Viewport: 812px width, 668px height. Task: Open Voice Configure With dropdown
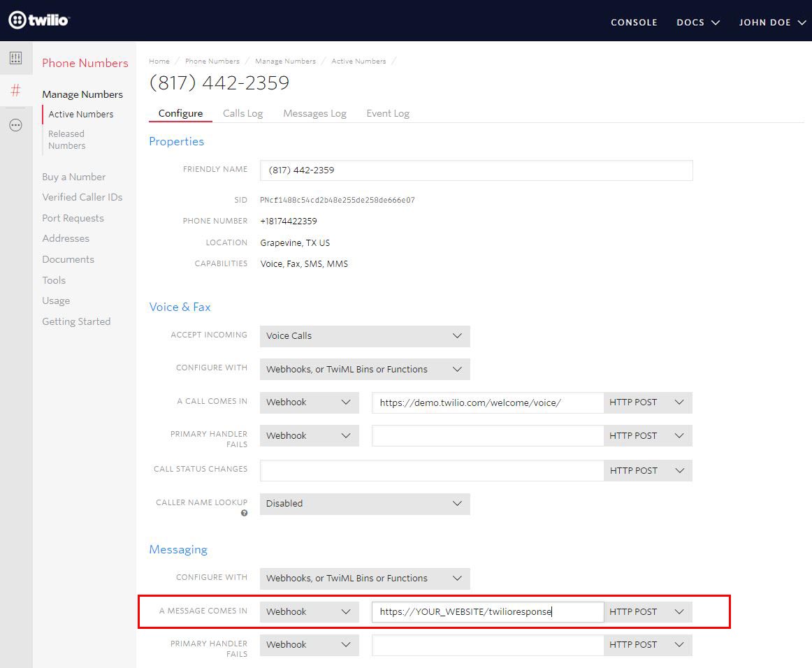tap(365, 369)
